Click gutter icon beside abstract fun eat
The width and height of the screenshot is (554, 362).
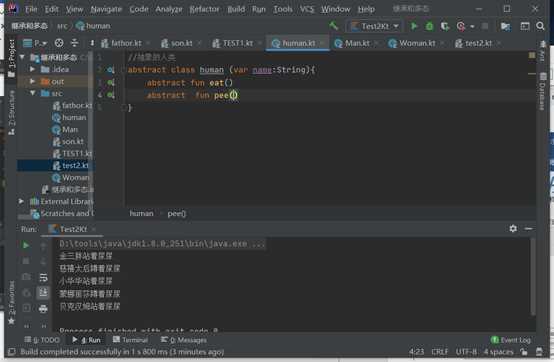click(x=111, y=83)
